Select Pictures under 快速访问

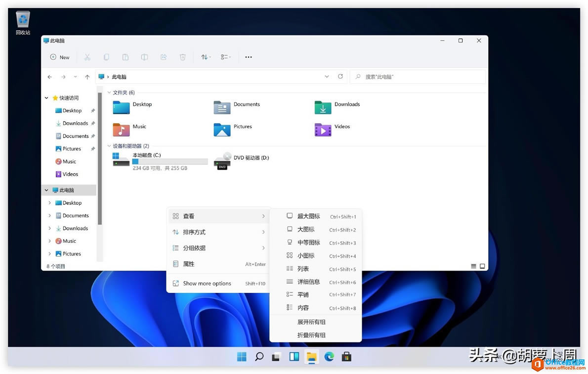(x=68, y=149)
